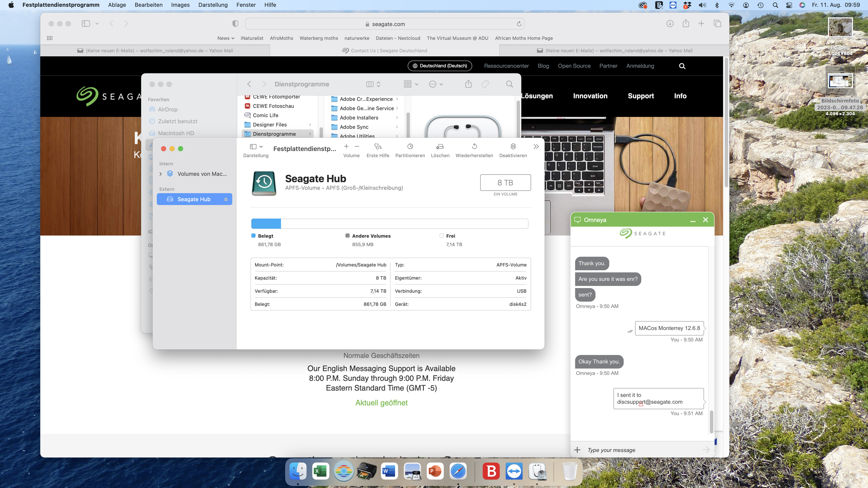Click the disk usage bar

pyautogui.click(x=389, y=224)
